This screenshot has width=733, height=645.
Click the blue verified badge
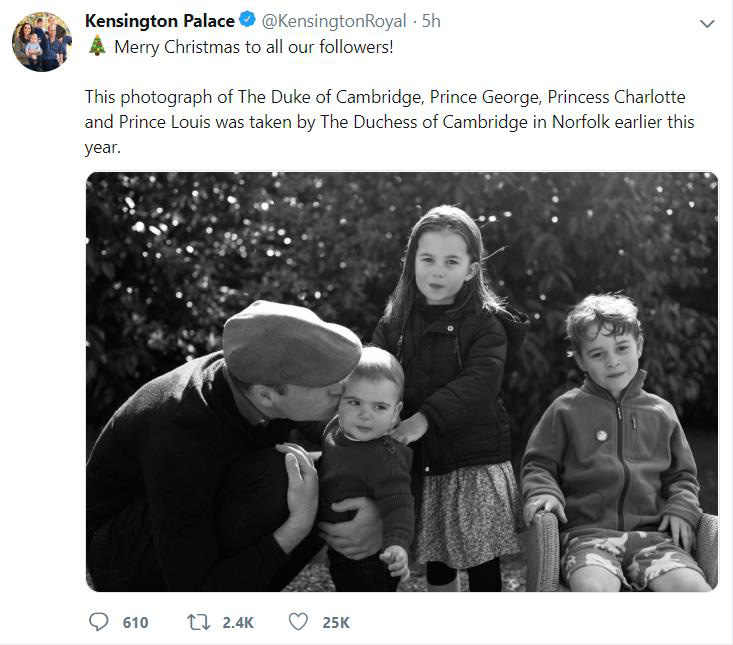click(247, 20)
